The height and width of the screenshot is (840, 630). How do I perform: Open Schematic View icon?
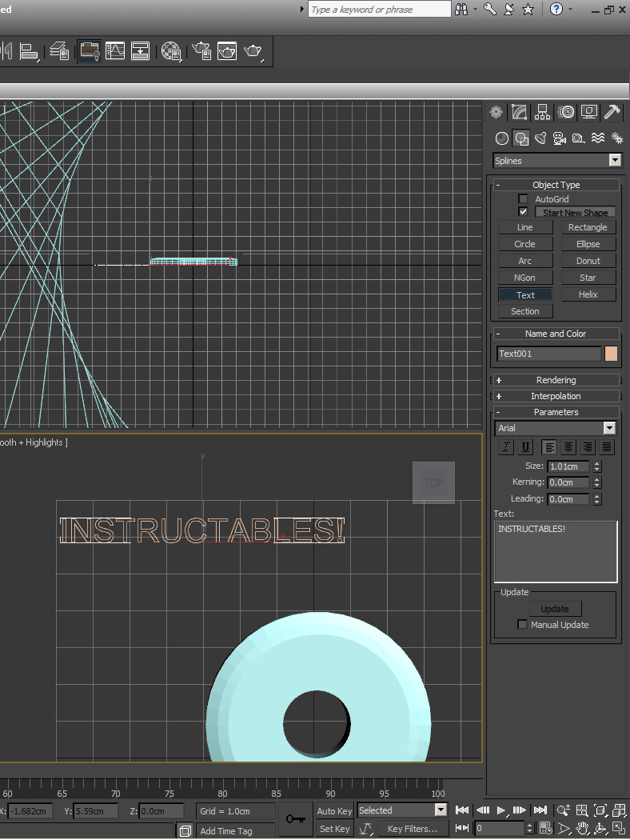pyautogui.click(x=140, y=51)
